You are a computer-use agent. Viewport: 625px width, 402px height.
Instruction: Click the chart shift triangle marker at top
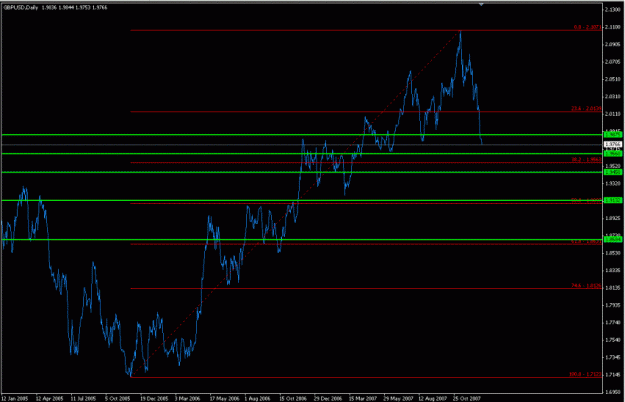[x=481, y=4]
